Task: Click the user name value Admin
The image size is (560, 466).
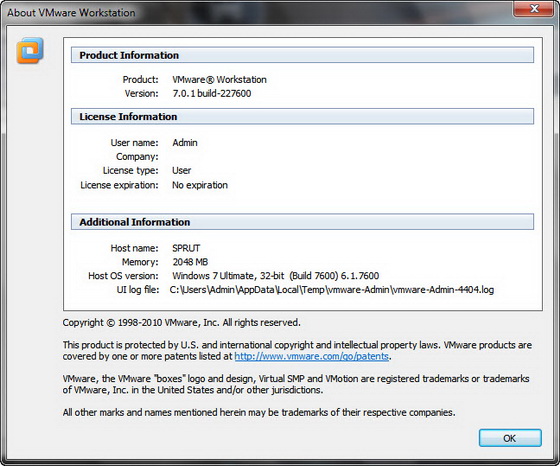Action: pos(185,143)
